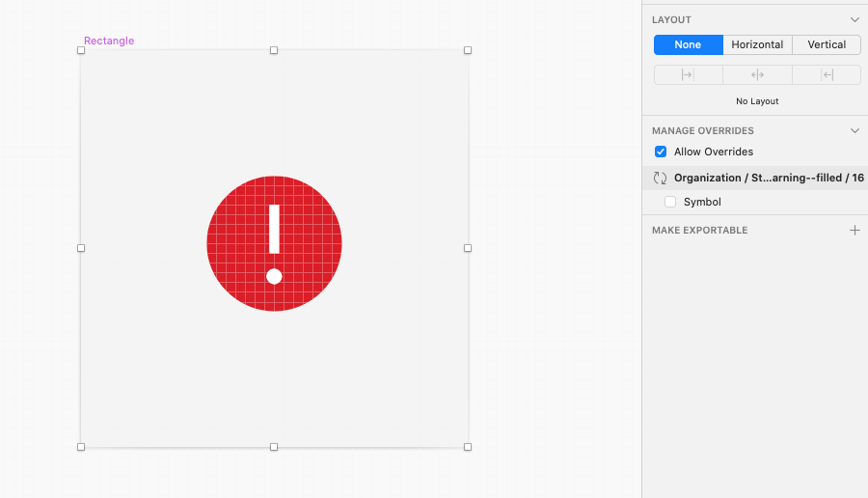This screenshot has height=498, width=868.
Task: Click the red warning circle icon on canvas
Action: point(274,244)
